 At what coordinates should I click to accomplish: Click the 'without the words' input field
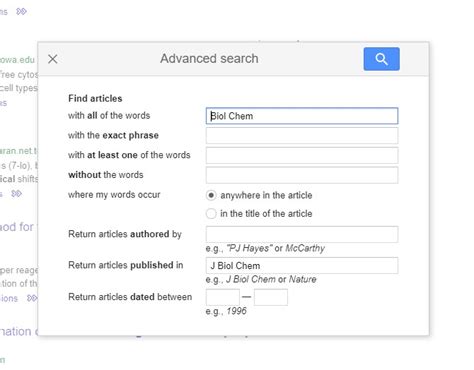(x=302, y=175)
